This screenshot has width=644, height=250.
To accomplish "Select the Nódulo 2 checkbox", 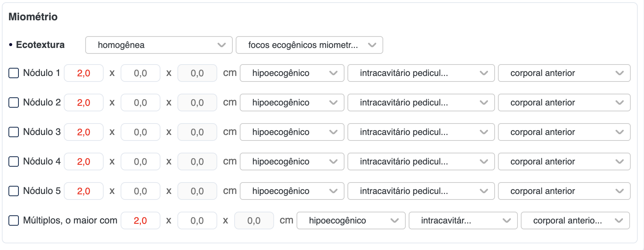I will click(14, 103).
